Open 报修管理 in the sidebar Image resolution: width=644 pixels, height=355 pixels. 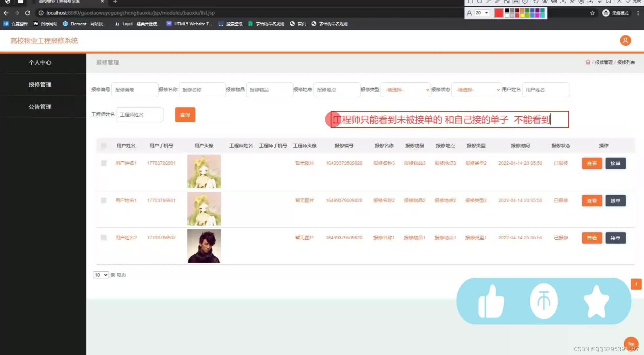click(40, 84)
